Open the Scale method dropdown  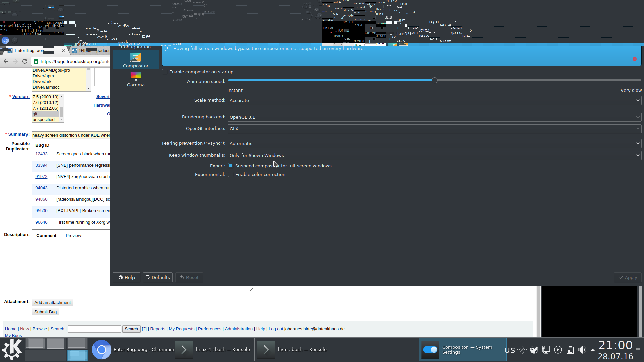point(434,100)
